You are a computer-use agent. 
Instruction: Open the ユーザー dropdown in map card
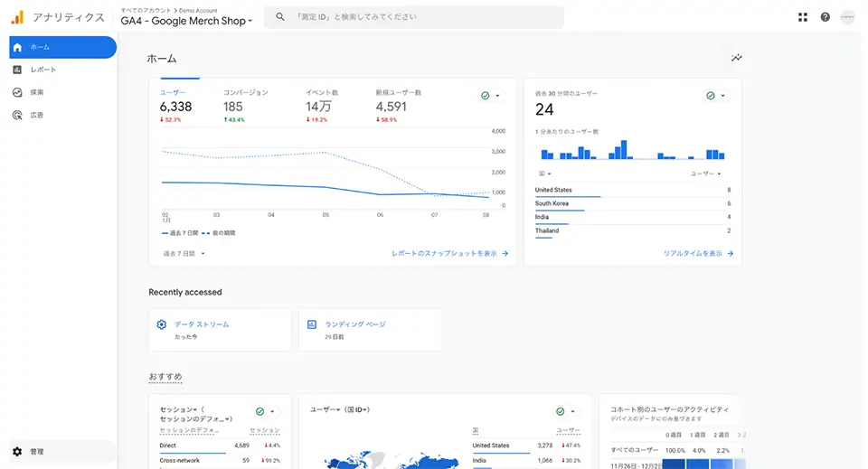coord(325,410)
